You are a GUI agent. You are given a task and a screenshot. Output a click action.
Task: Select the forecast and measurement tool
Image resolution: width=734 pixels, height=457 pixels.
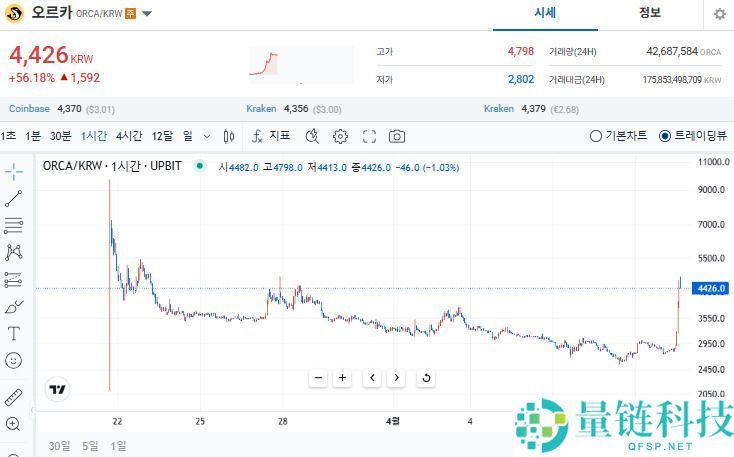coord(14,280)
